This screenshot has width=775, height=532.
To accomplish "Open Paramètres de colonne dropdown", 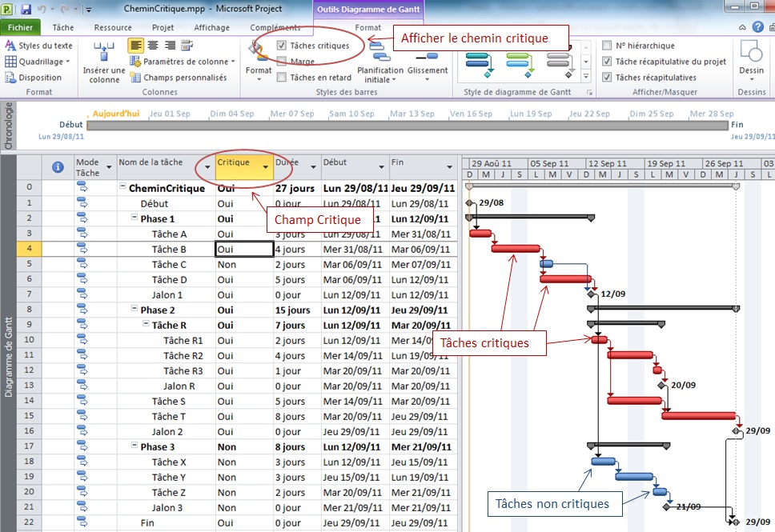I will click(x=183, y=62).
